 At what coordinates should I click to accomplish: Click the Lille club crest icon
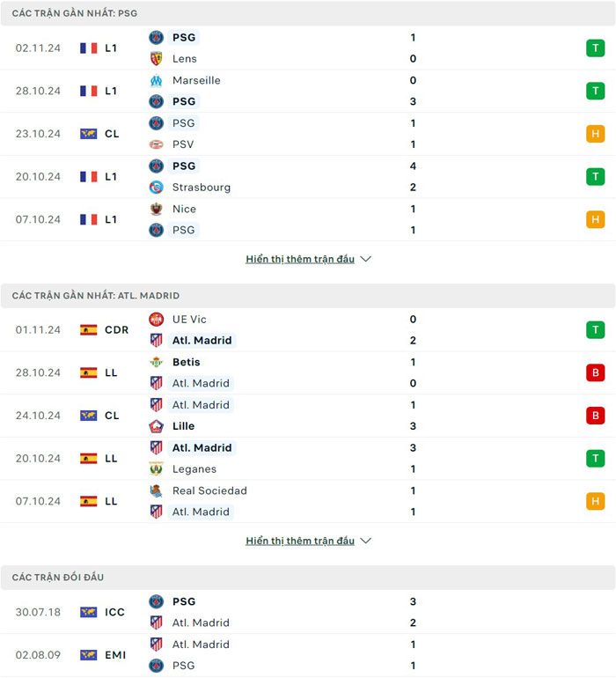(x=157, y=426)
